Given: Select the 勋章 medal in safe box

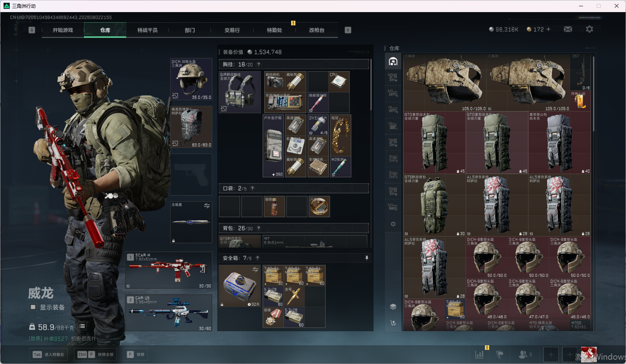Looking at the screenshot, I should (273, 318).
